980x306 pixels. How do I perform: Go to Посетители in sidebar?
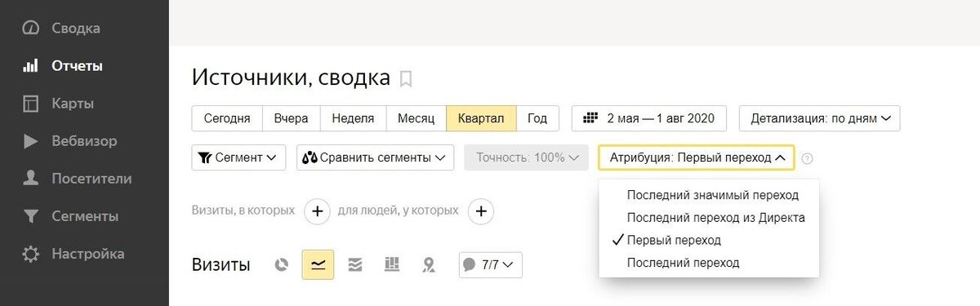coord(91,179)
